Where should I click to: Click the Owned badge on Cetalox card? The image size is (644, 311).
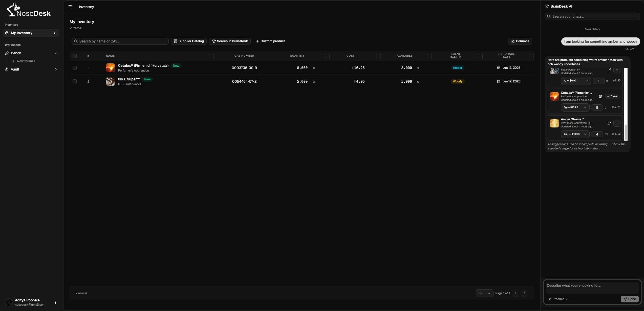[x=612, y=96]
